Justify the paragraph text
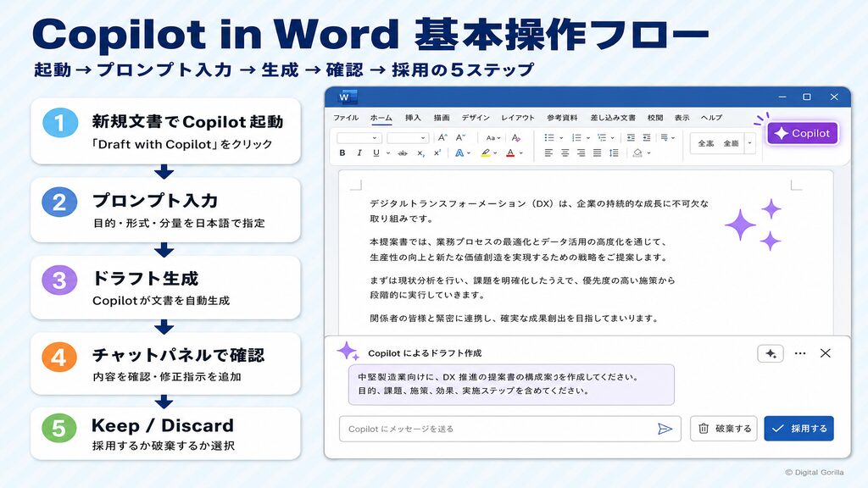Viewport: 868px width, 488px height. click(598, 152)
